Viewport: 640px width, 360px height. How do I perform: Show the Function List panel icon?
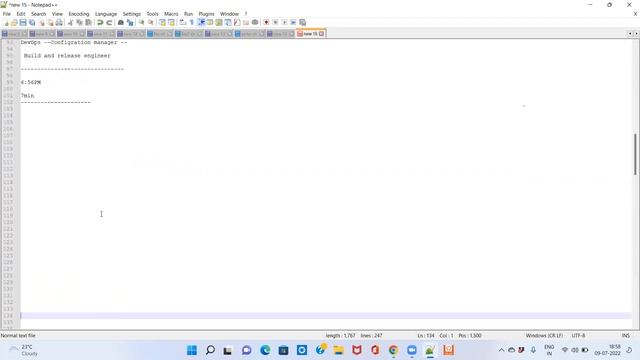pos(237,22)
